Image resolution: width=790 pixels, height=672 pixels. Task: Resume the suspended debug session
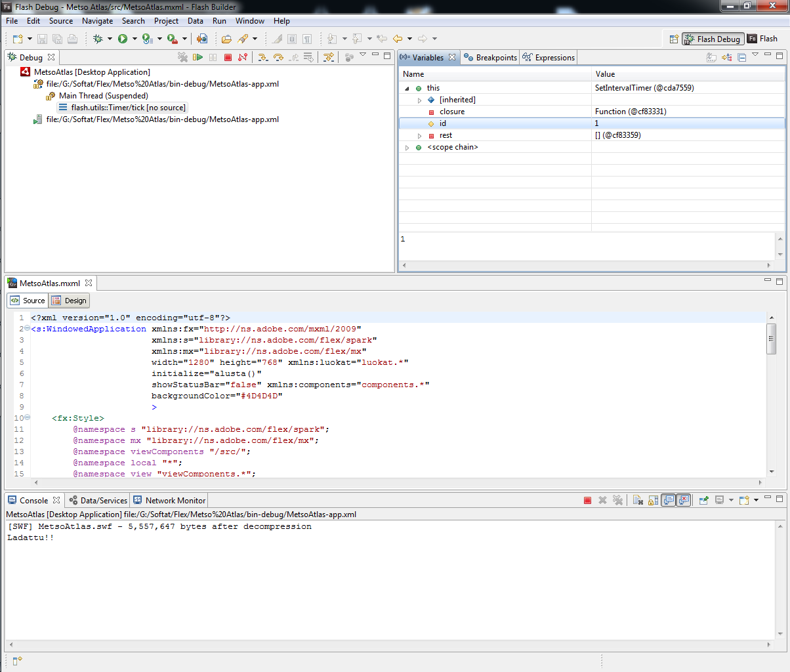click(197, 57)
